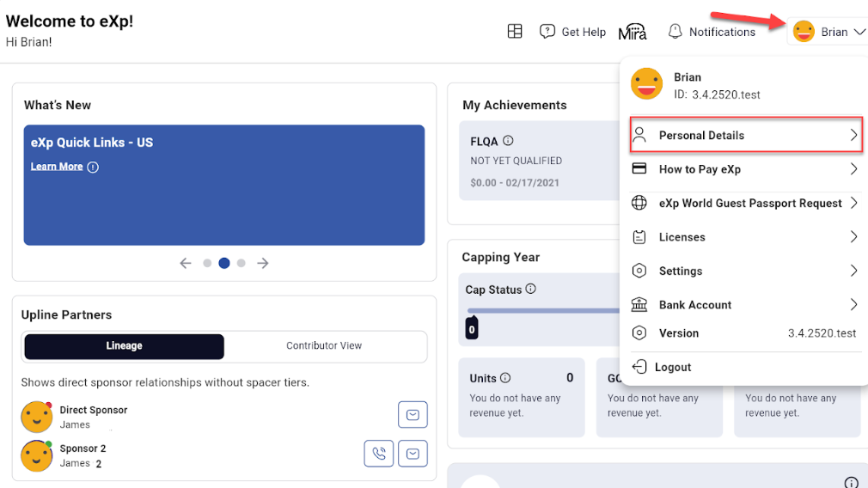Switch to Contributor View

(324, 346)
